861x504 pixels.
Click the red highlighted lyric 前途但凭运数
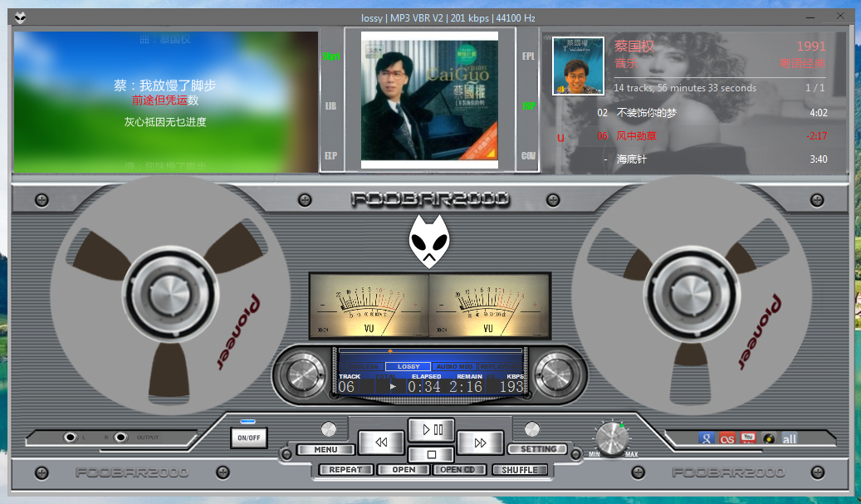coord(165,100)
